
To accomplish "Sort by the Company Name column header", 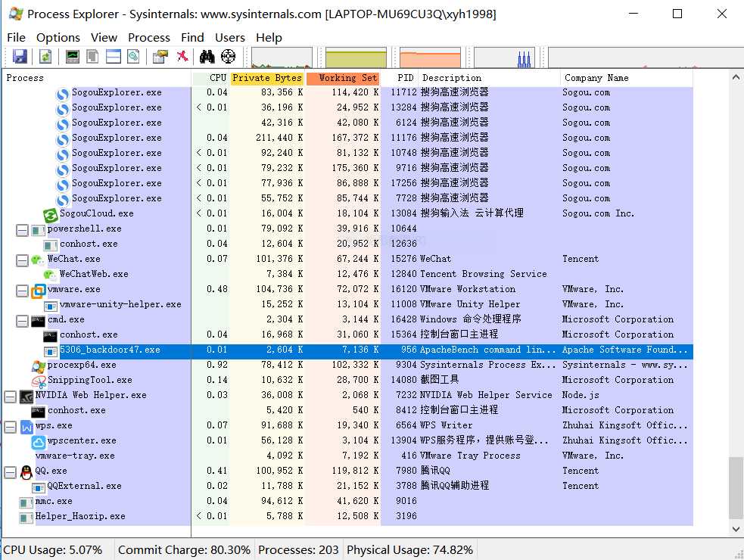I will click(627, 78).
